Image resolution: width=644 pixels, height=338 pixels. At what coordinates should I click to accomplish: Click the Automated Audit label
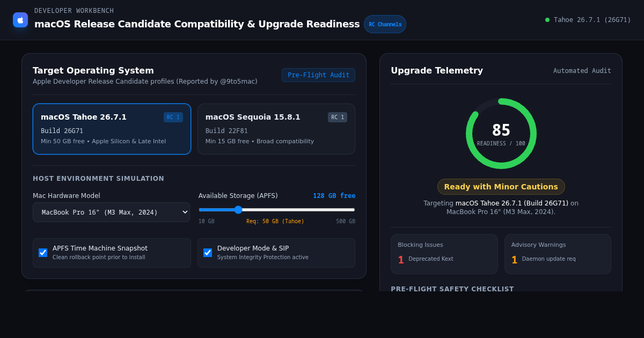[x=582, y=71]
